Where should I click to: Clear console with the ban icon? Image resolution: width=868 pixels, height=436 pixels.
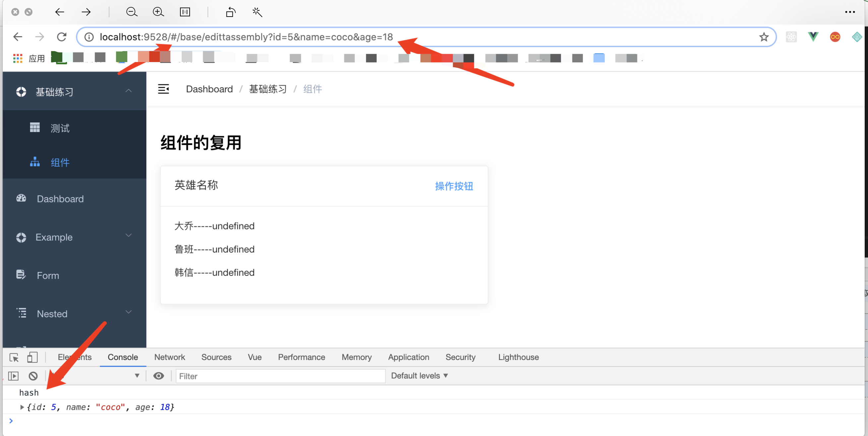pyautogui.click(x=33, y=376)
